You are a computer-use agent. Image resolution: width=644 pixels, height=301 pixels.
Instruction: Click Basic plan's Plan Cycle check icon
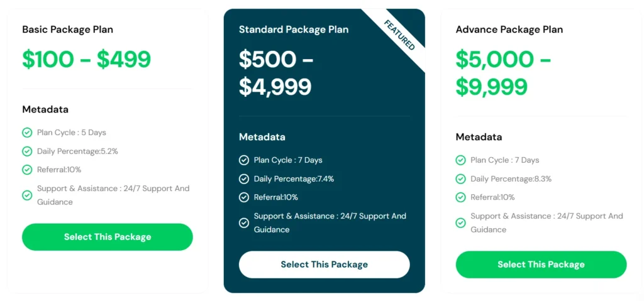(27, 133)
